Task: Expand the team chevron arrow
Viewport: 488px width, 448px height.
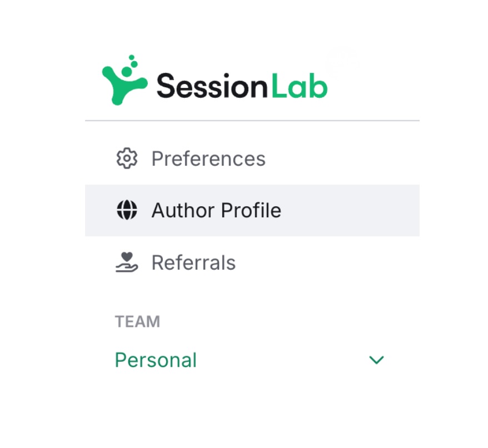Action: [376, 360]
